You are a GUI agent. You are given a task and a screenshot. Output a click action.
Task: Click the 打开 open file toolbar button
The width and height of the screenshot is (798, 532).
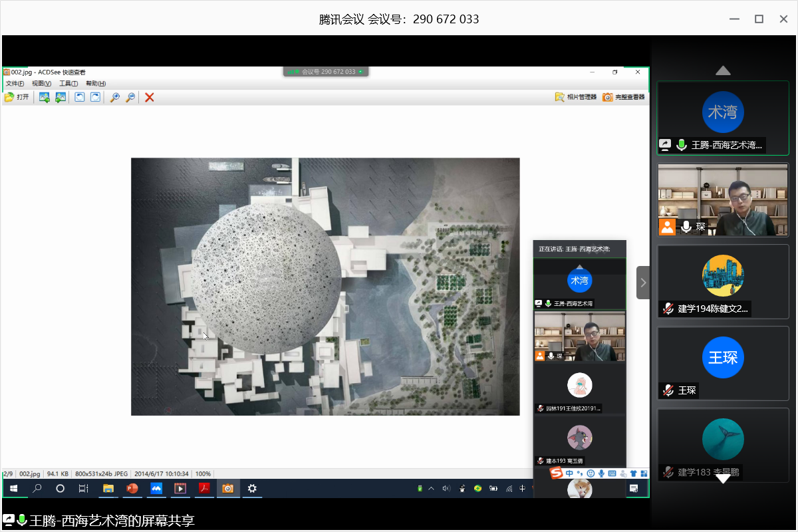click(x=17, y=97)
